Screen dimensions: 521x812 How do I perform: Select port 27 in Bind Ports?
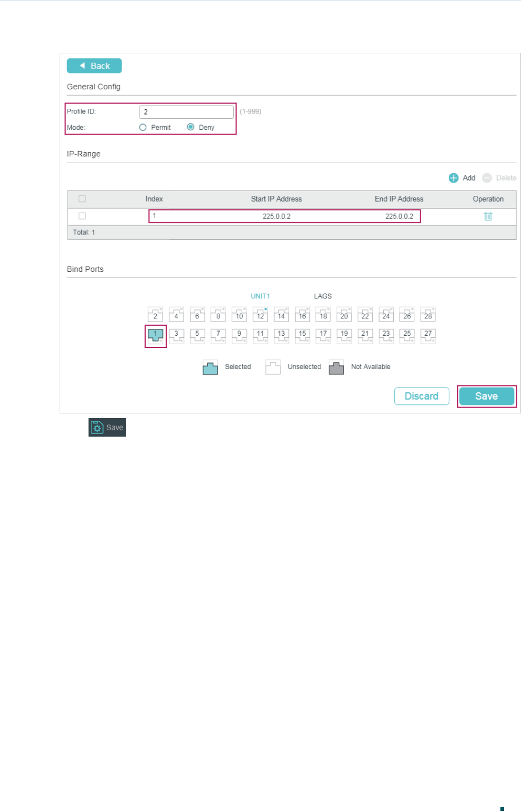(x=428, y=335)
